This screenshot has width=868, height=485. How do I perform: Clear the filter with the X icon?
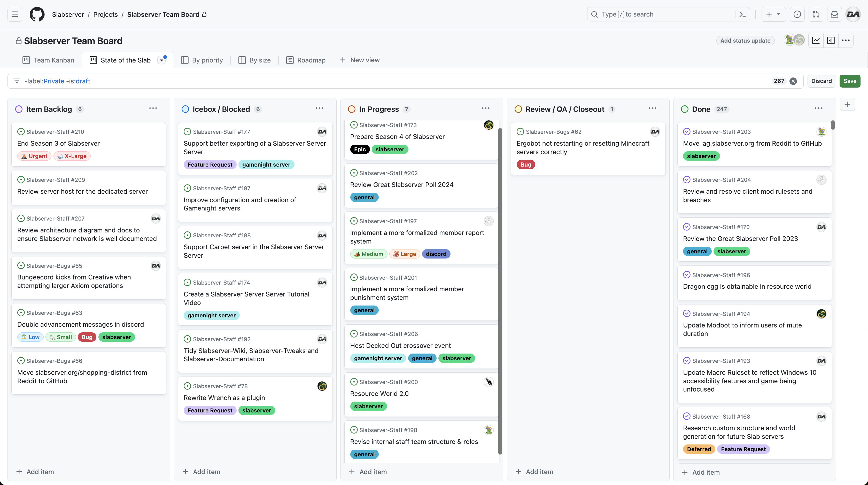point(793,81)
